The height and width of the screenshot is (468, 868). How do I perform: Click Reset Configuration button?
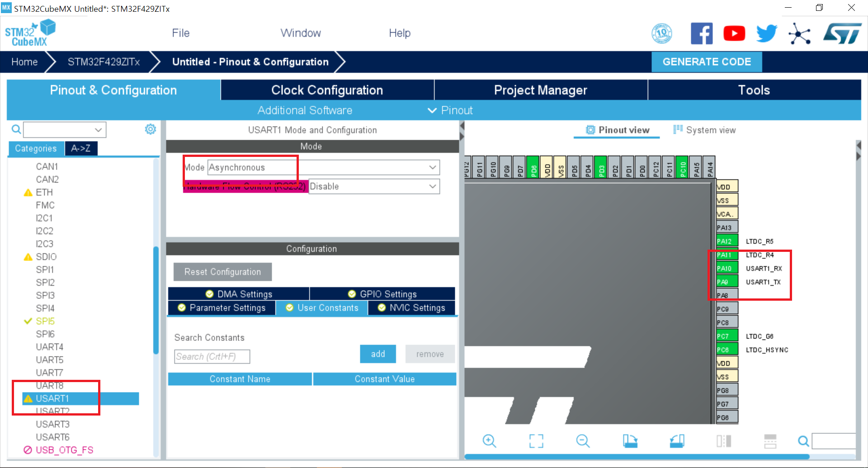click(222, 272)
